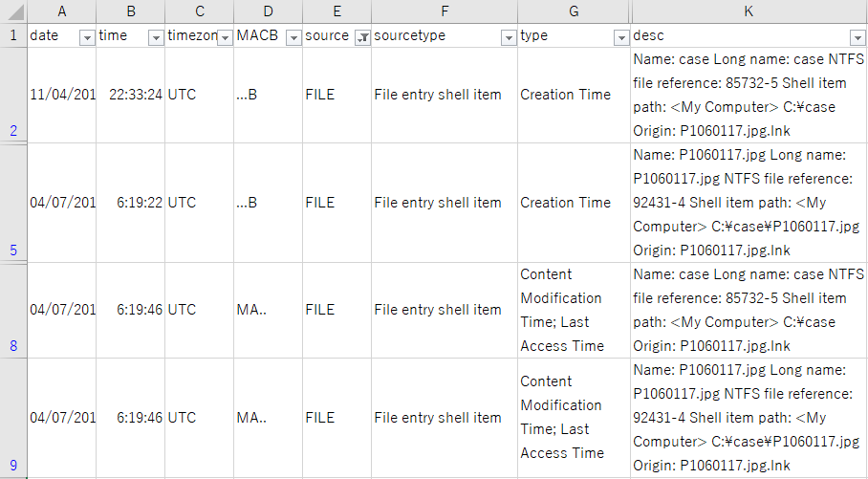Viewport: 868px width, 479px height.
Task: Click the date cell in row 5
Action: (x=61, y=203)
